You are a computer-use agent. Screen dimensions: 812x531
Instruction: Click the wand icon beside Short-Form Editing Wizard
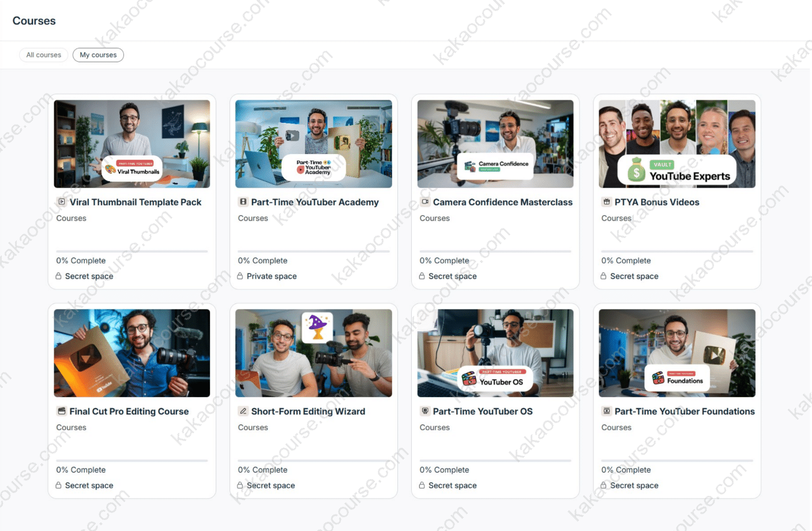point(243,411)
